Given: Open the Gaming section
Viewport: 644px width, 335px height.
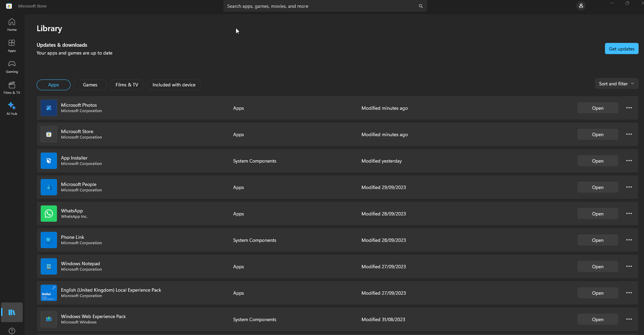Looking at the screenshot, I should point(12,67).
